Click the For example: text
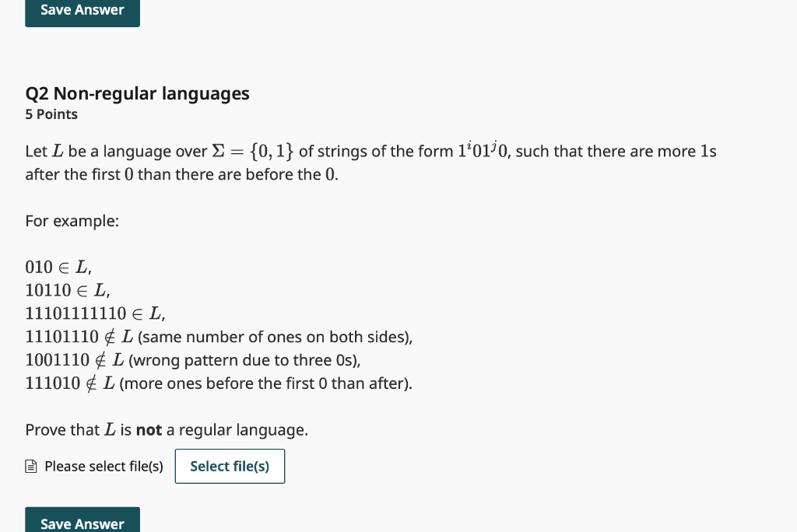 (72, 221)
